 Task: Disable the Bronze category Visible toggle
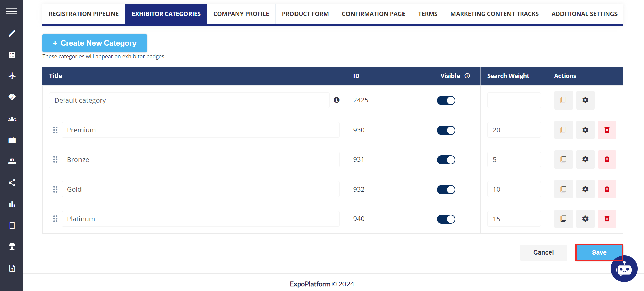click(446, 160)
